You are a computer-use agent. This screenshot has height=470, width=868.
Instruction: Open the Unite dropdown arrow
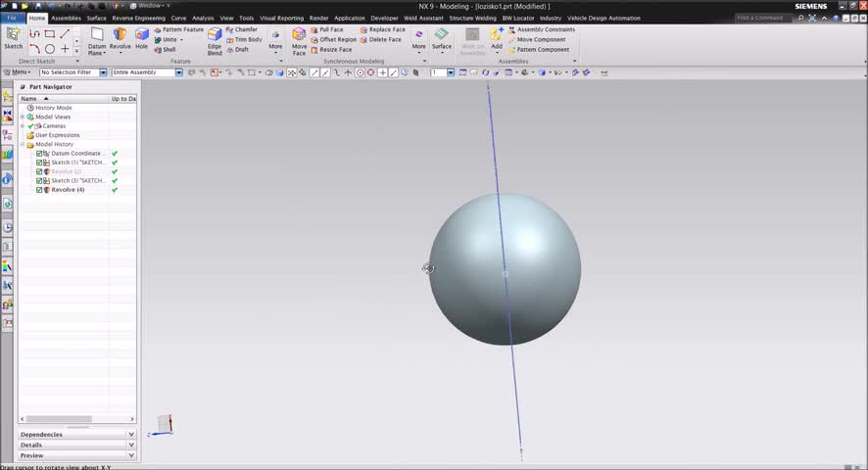181,40
